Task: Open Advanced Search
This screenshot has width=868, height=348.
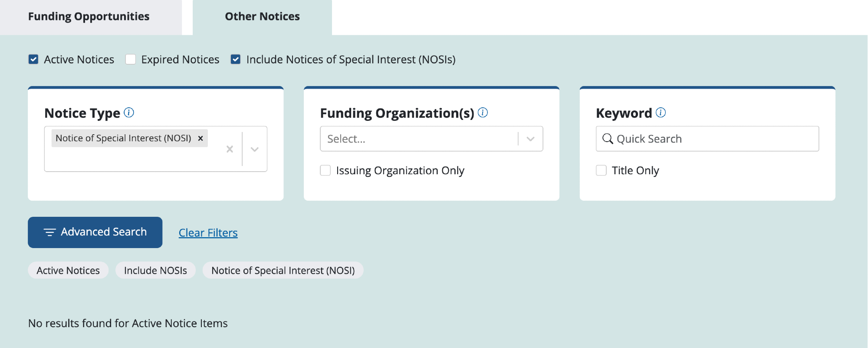Action: click(95, 232)
